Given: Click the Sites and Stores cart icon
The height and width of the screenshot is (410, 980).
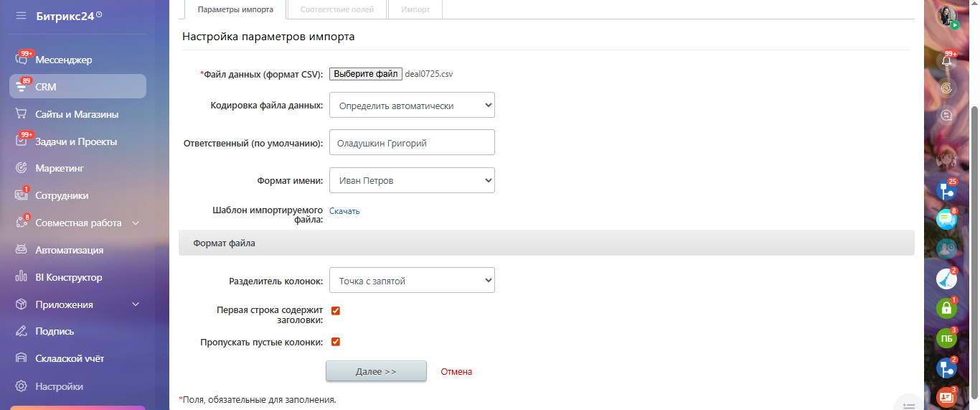Looking at the screenshot, I should tap(22, 114).
